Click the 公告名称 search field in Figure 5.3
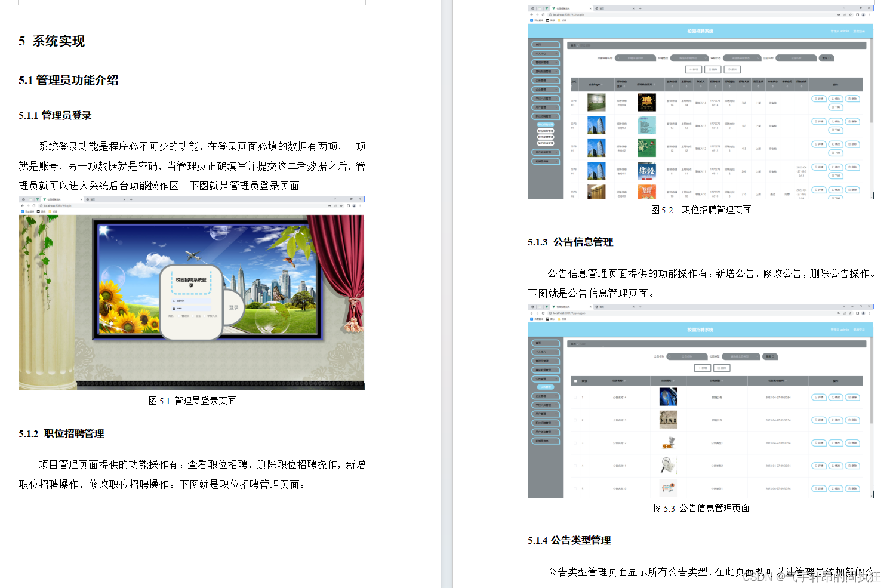890x588 pixels. (686, 356)
